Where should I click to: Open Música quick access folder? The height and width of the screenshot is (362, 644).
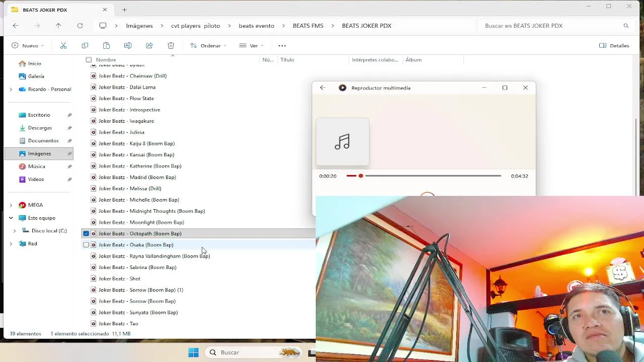pos(37,166)
